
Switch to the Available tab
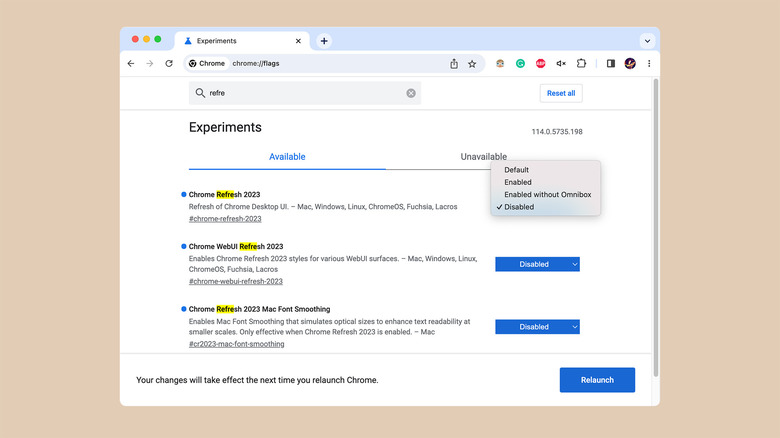(x=287, y=157)
